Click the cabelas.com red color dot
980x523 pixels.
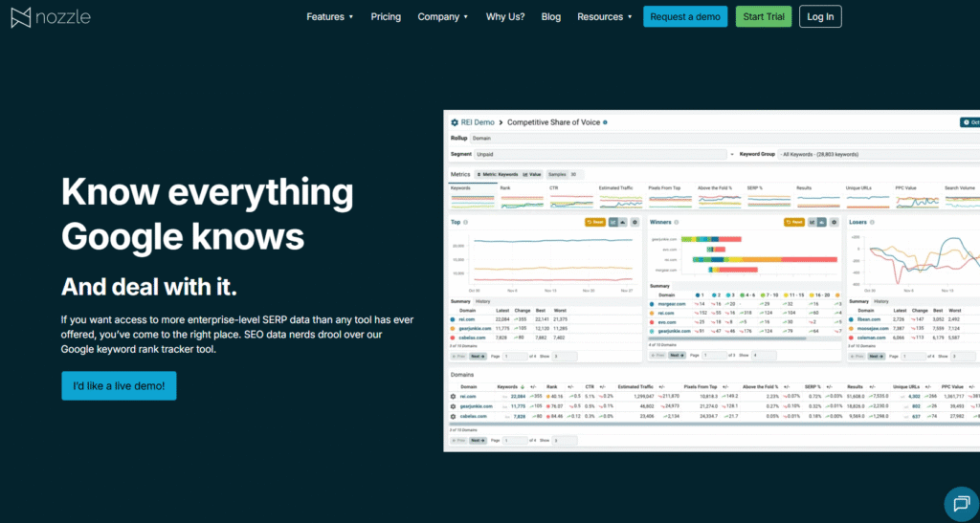(453, 337)
